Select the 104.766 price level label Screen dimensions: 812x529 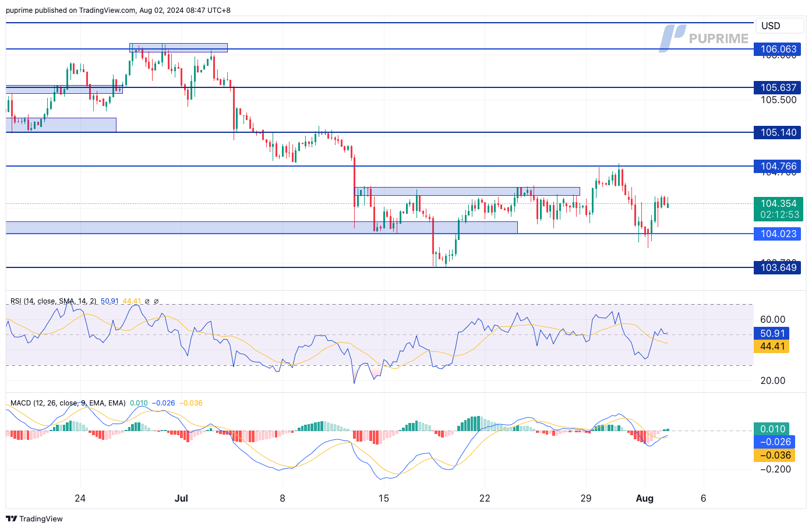[x=778, y=166]
